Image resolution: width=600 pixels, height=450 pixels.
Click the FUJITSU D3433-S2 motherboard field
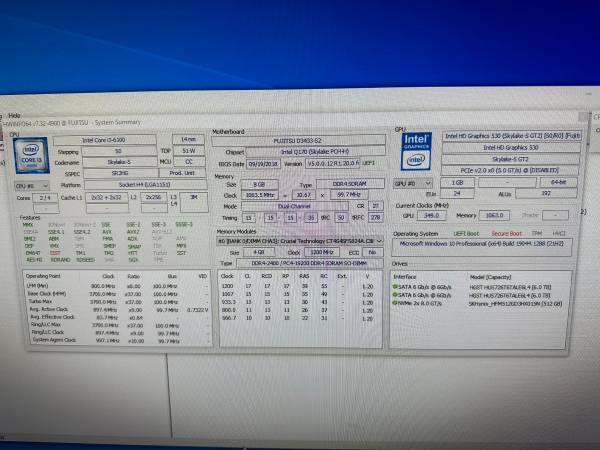[x=298, y=141]
